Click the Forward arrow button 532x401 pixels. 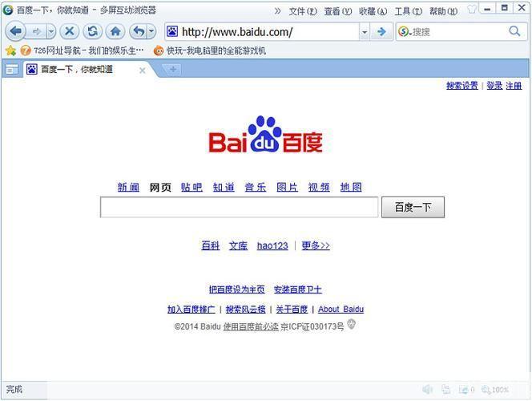coord(36,32)
